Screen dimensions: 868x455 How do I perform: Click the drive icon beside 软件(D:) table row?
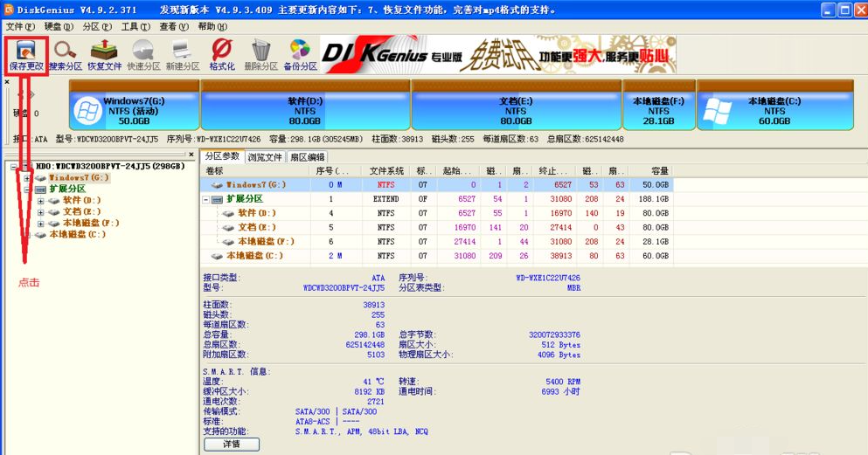(x=228, y=213)
